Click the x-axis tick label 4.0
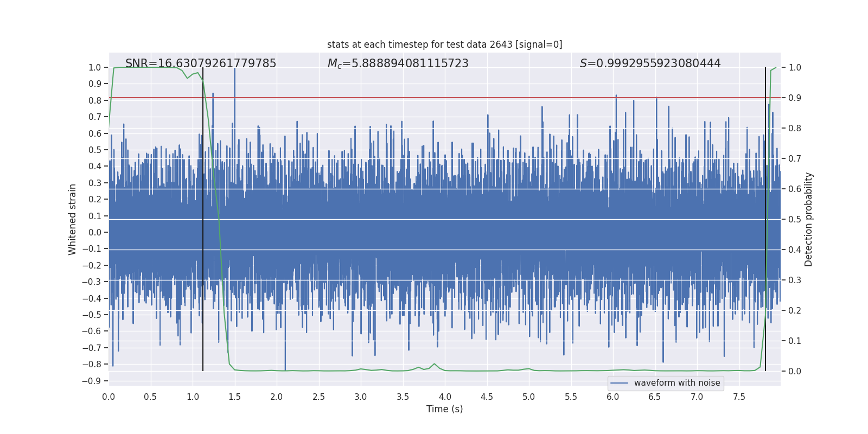 445,397
